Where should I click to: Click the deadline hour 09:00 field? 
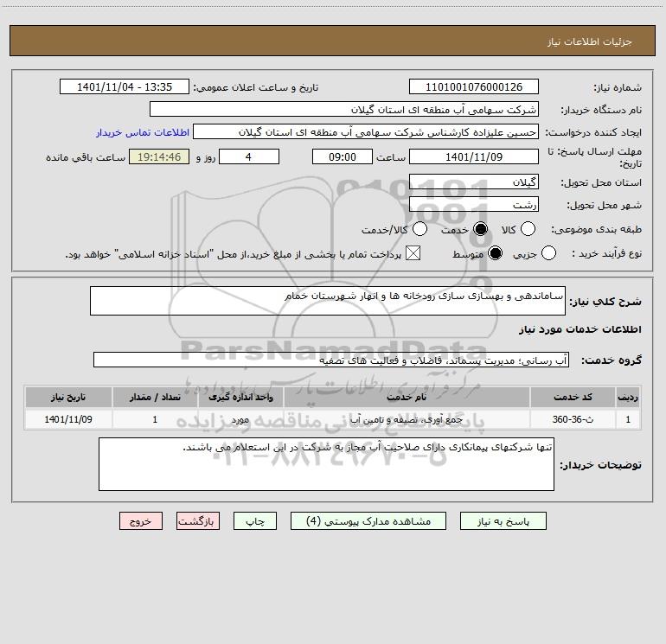click(x=343, y=156)
